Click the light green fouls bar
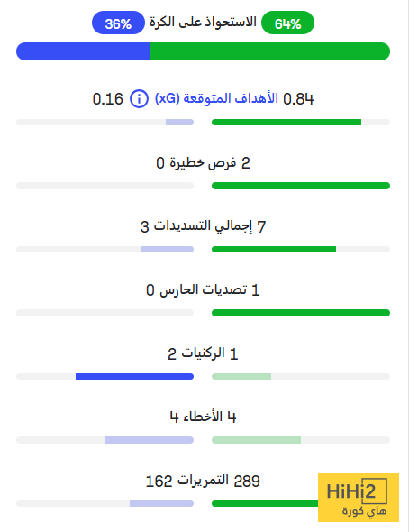The height and width of the screenshot is (532, 409). pyautogui.click(x=256, y=440)
